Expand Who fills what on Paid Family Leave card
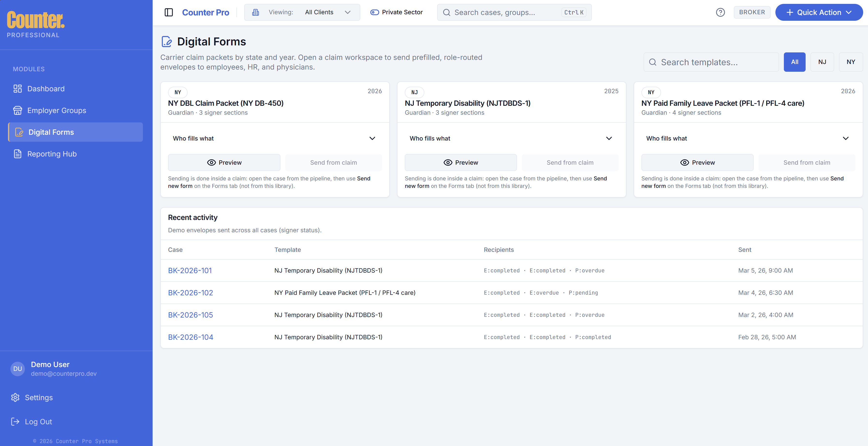Screen dimensions: 868x446 coord(846,138)
